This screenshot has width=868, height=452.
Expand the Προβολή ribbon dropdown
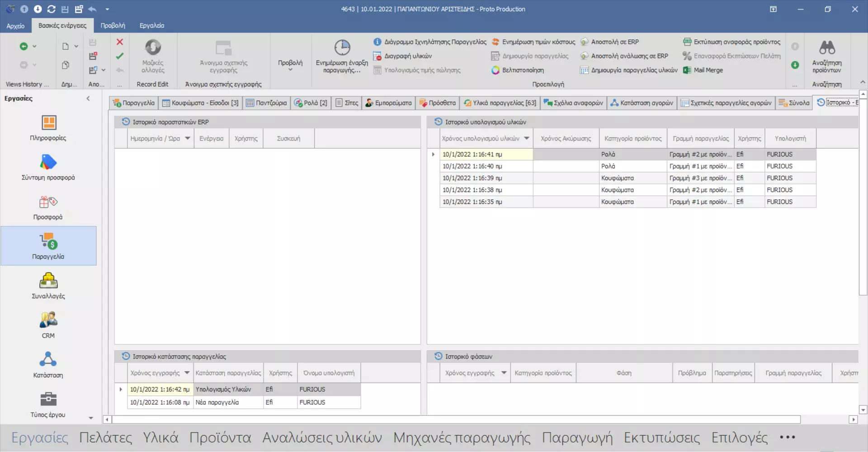coord(290,65)
